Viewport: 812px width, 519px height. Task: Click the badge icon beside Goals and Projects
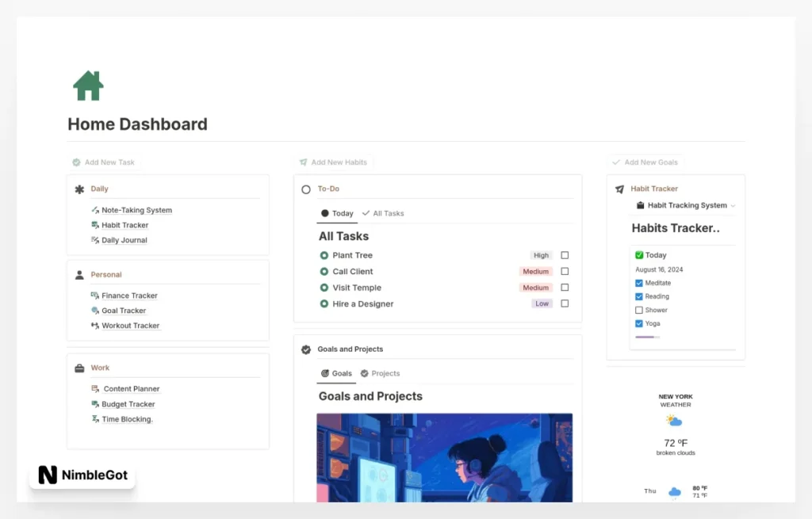307,349
